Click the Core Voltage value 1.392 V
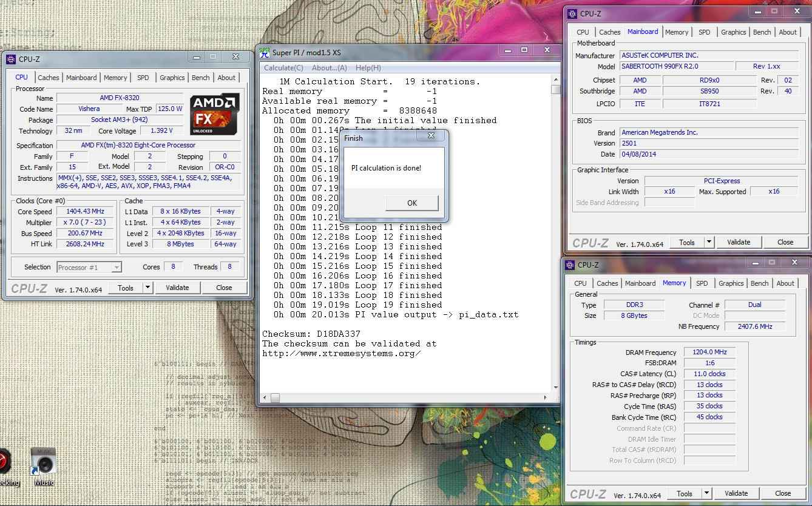 tap(161, 130)
